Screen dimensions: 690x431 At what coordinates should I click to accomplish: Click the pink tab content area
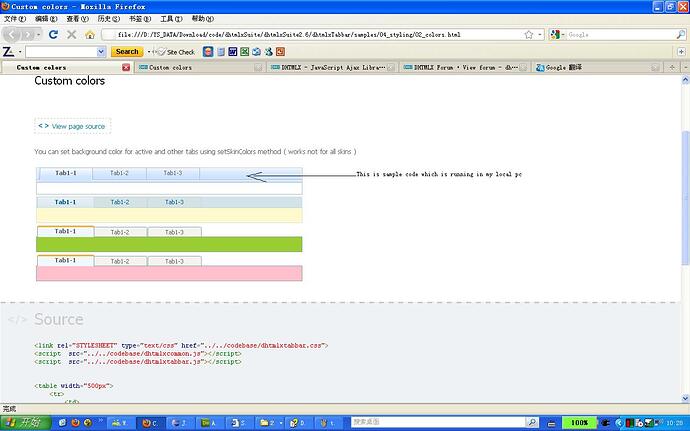(169, 273)
